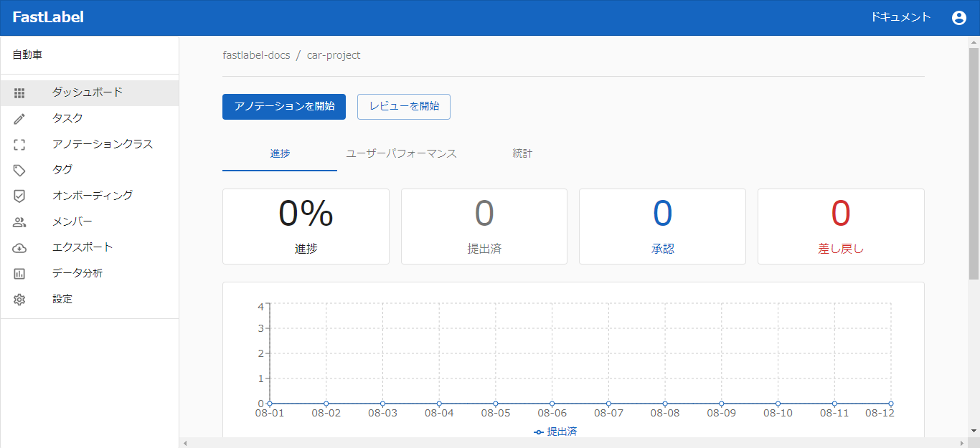Click the chart icon beside データ分析
Viewport: 980px width, 448px height.
coord(19,274)
